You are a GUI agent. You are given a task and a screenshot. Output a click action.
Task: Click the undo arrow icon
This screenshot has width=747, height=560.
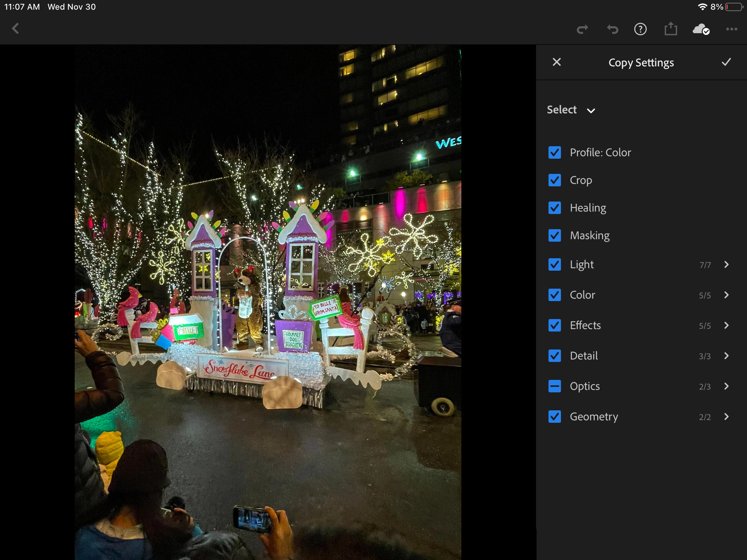(x=612, y=29)
